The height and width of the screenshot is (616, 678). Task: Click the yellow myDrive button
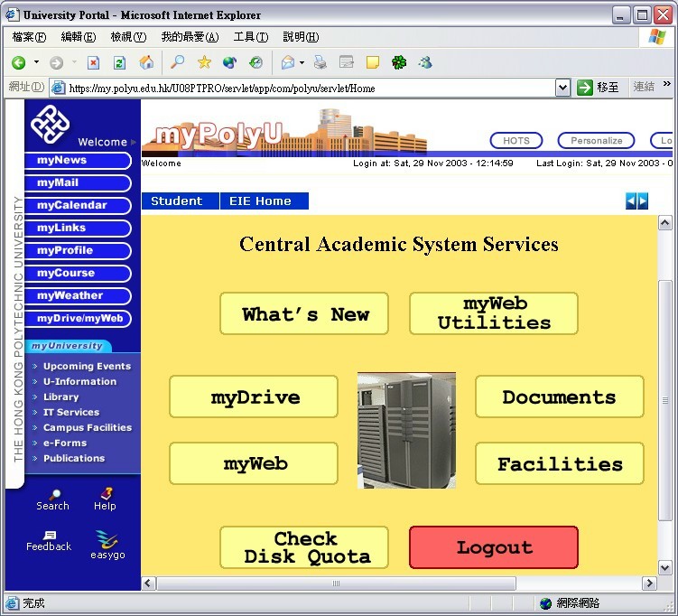click(x=254, y=397)
